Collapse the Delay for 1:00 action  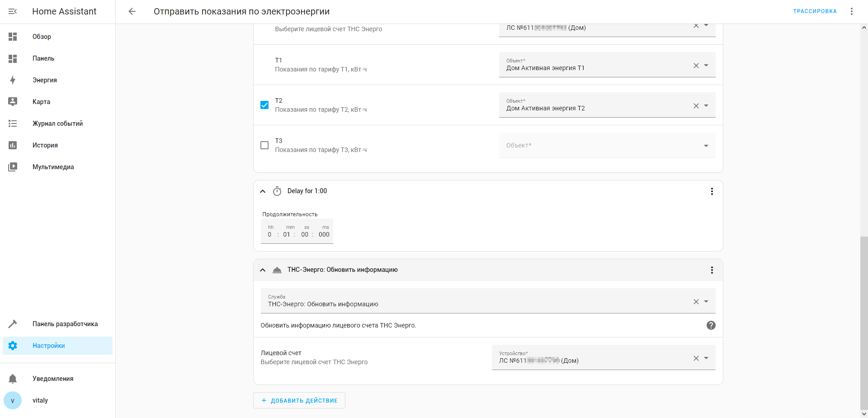click(263, 191)
